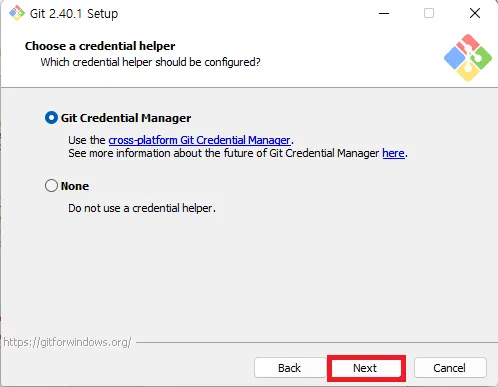Image resolution: width=498 pixels, height=387 pixels.
Task: Click the 'Which credential helper should be configured?' subtitle
Action: click(x=150, y=62)
